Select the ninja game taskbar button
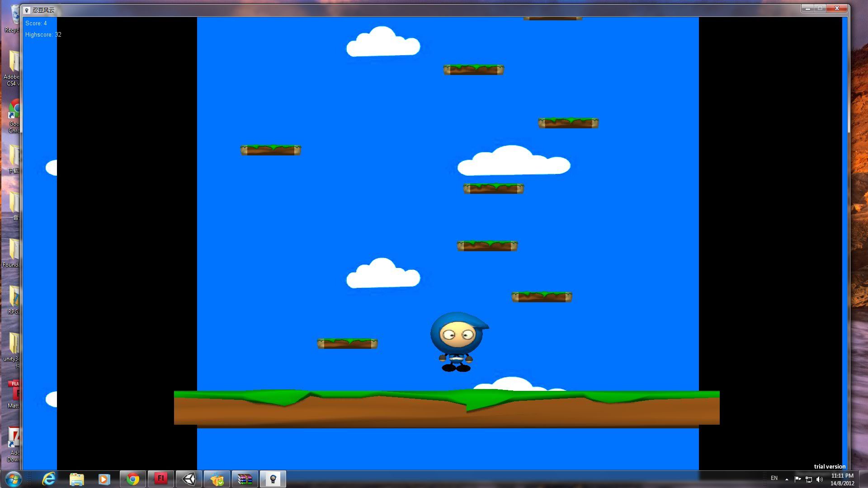 273,479
